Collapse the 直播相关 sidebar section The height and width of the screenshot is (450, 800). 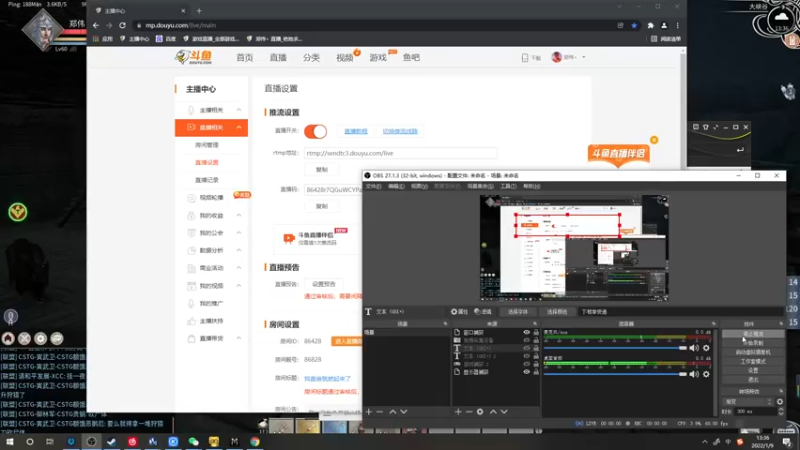(239, 127)
